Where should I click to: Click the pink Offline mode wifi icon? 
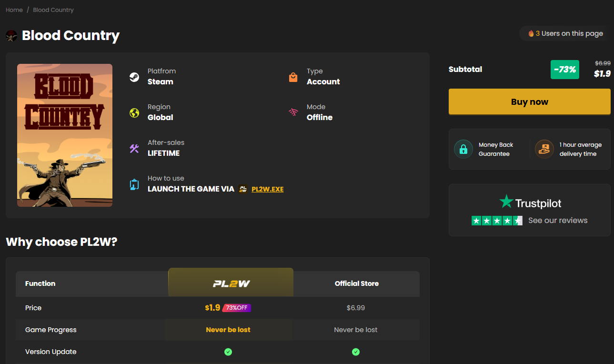point(293,113)
